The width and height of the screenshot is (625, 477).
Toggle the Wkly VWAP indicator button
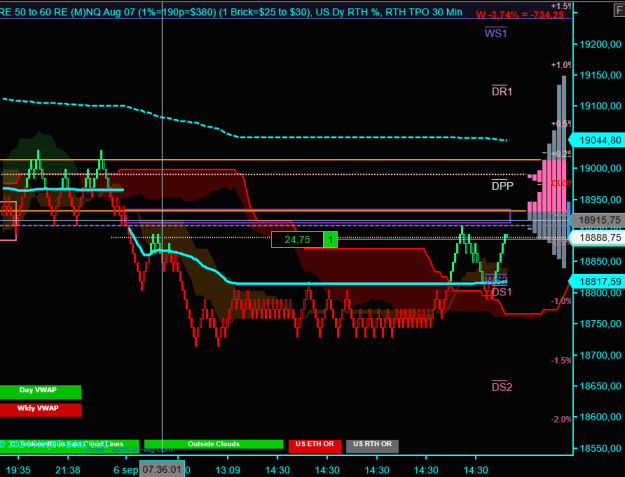coord(40,410)
